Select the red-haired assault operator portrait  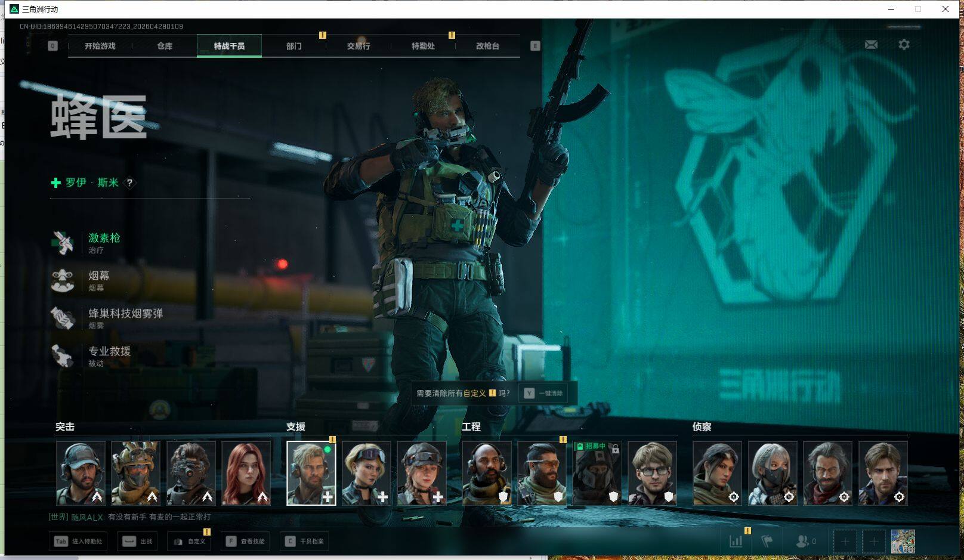246,473
